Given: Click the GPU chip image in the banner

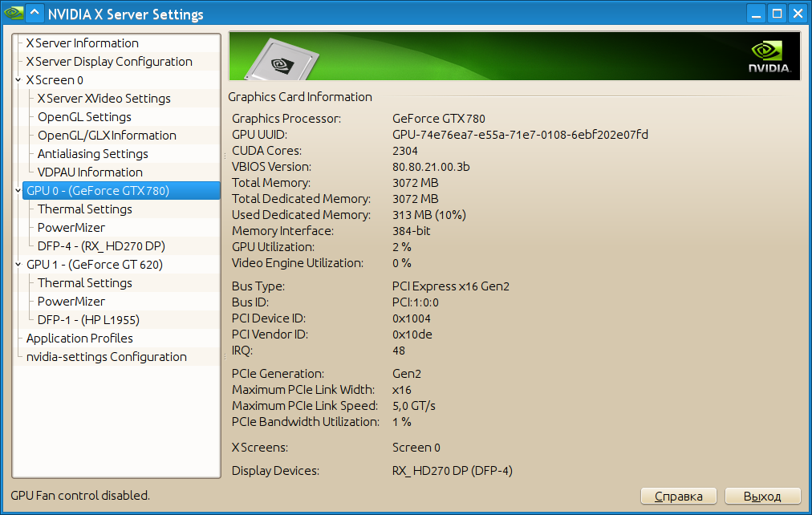Looking at the screenshot, I should click(x=282, y=59).
